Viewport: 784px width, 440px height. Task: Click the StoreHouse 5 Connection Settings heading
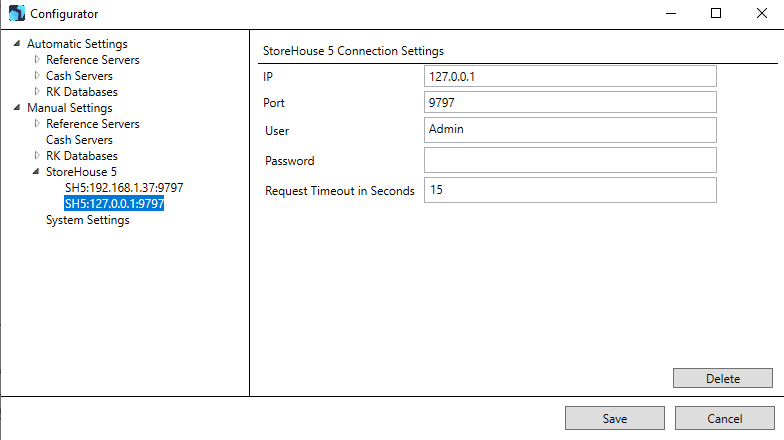(353, 51)
